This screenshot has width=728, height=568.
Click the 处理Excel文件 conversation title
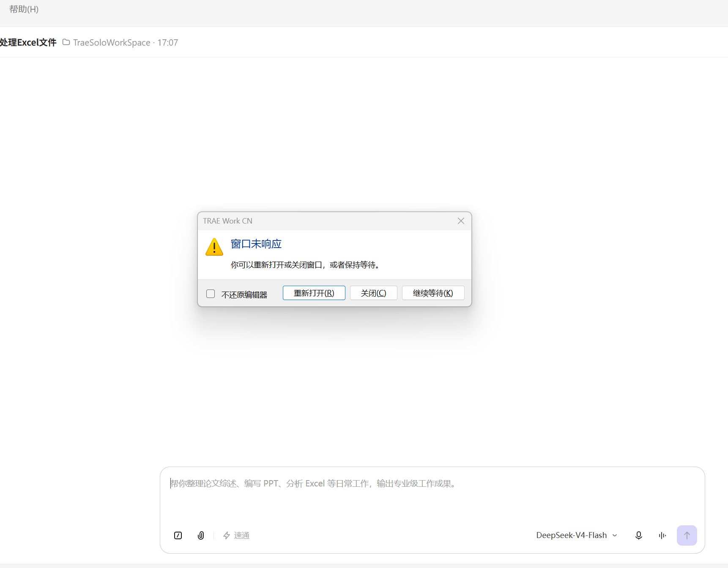(x=28, y=42)
